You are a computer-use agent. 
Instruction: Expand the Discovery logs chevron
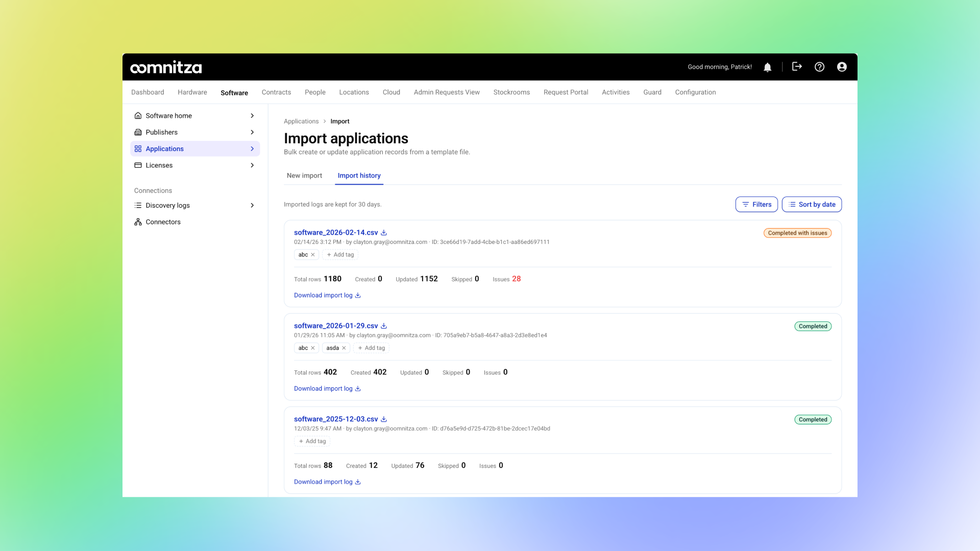252,205
